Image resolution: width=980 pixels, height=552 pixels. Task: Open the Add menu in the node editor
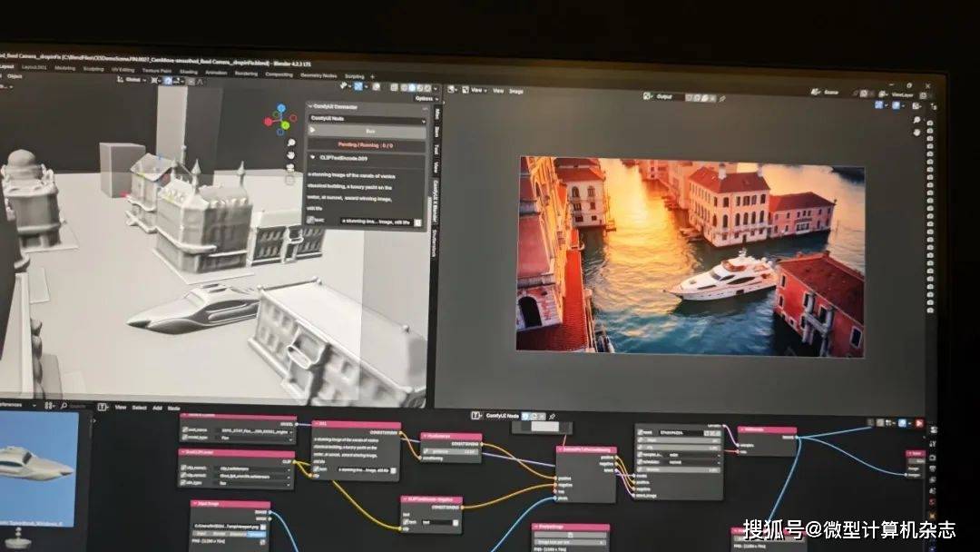point(158,408)
